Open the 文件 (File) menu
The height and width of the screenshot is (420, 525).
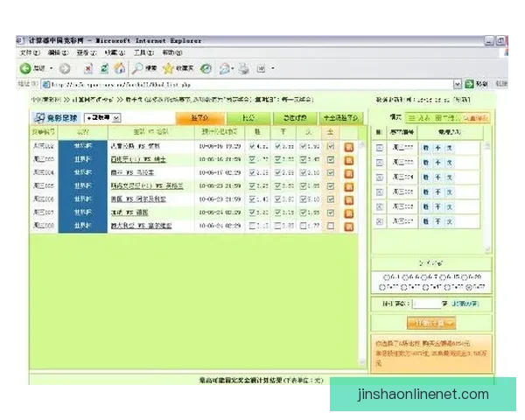pyautogui.click(x=30, y=52)
